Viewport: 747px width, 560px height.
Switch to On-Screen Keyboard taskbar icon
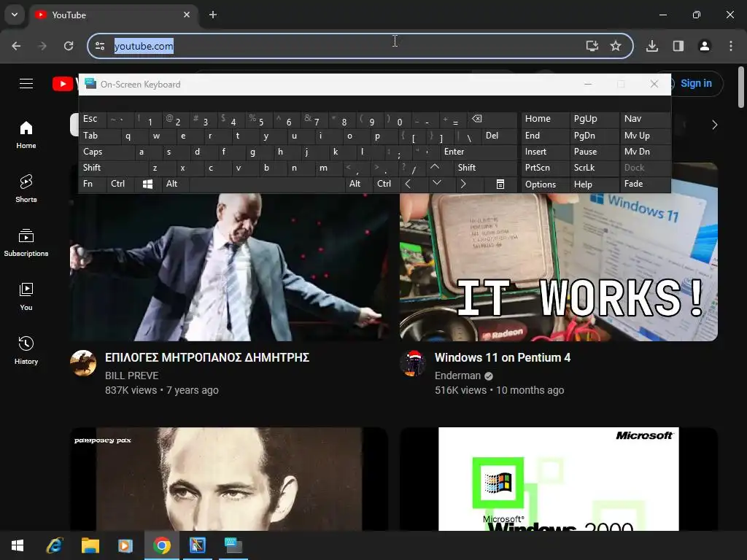(x=233, y=545)
